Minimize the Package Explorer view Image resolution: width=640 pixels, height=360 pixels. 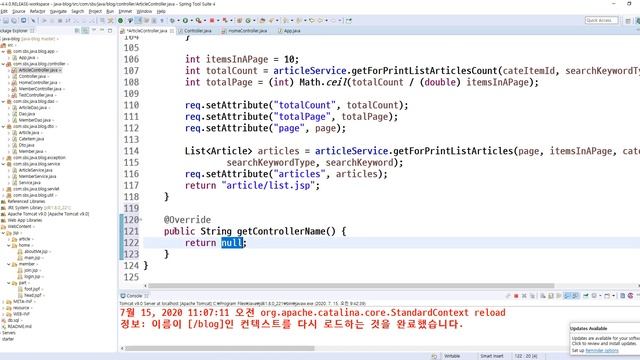102,31
